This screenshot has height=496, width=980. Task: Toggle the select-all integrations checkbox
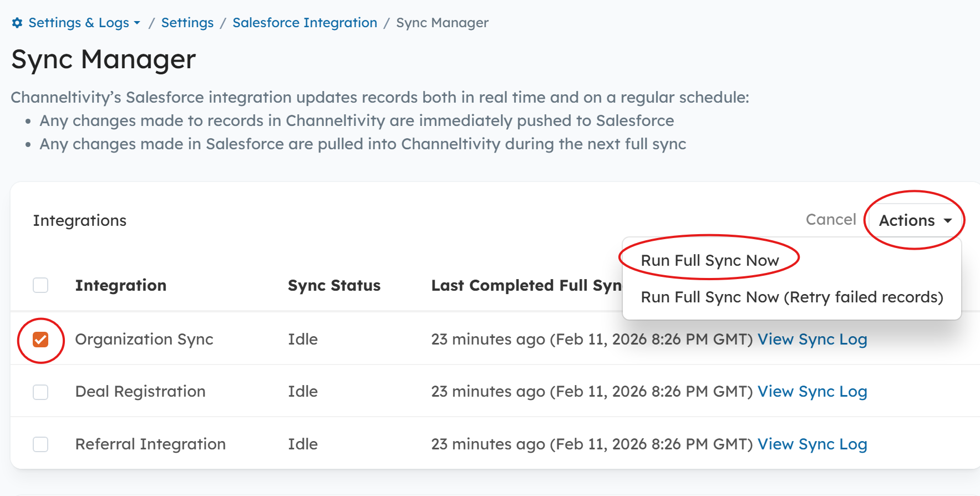(40, 285)
